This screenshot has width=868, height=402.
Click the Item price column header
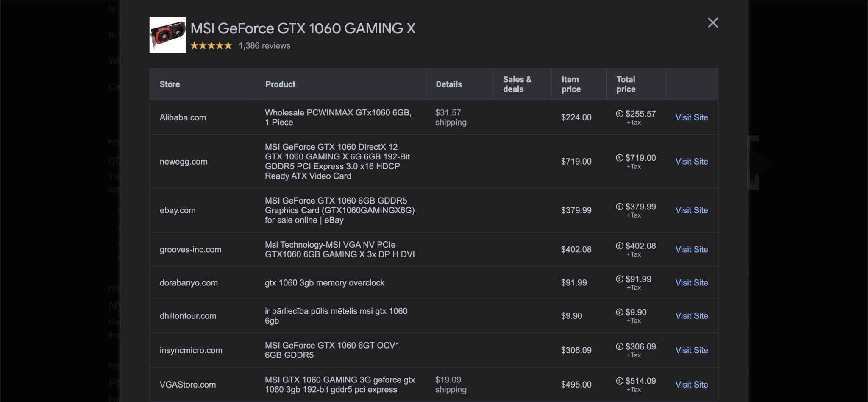pyautogui.click(x=570, y=84)
